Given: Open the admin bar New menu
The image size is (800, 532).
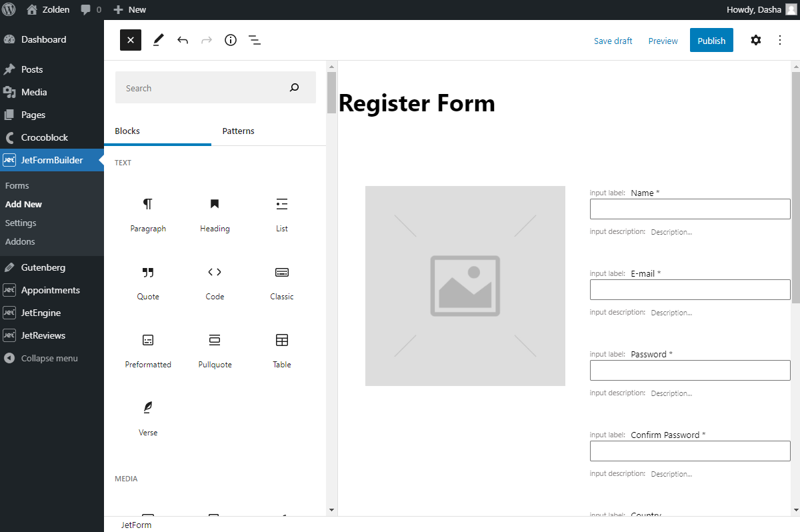Looking at the screenshot, I should coord(129,9).
